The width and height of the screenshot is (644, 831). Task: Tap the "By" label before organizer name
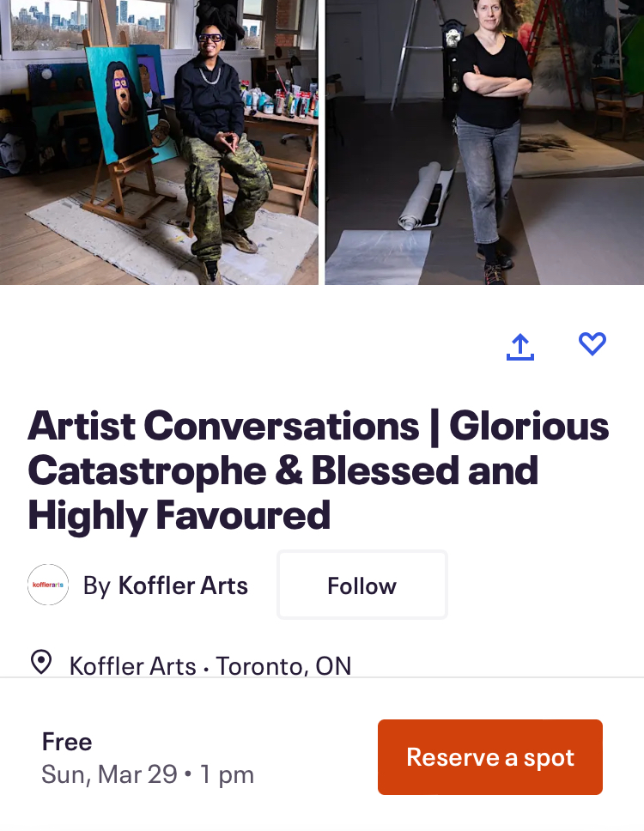point(96,585)
